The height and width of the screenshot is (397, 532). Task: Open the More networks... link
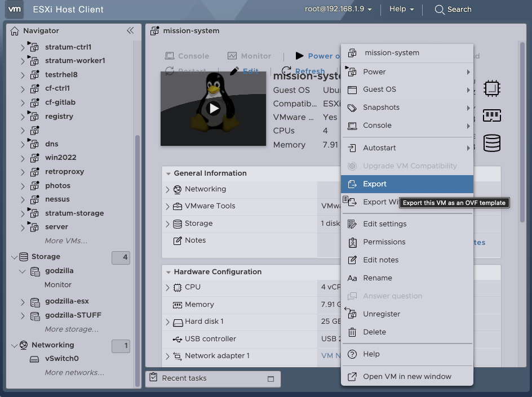coord(74,373)
